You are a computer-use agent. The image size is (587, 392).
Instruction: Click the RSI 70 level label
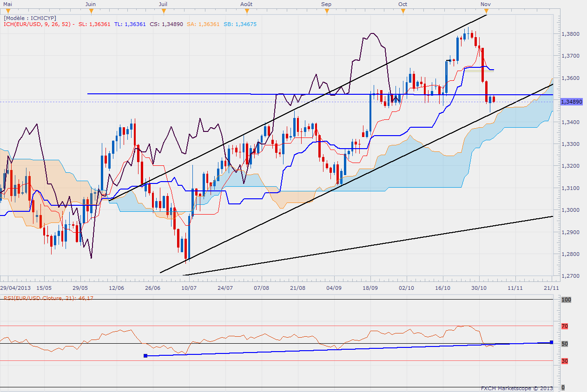tap(565, 326)
